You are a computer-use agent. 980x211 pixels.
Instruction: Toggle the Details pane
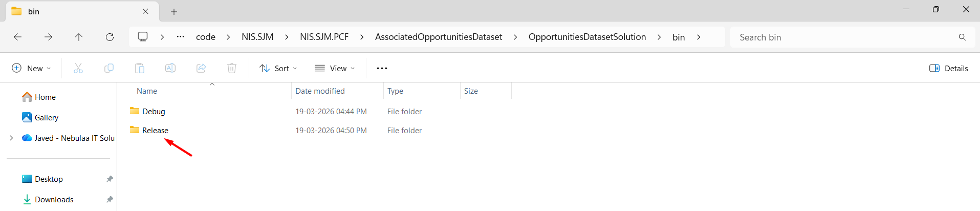(x=948, y=68)
